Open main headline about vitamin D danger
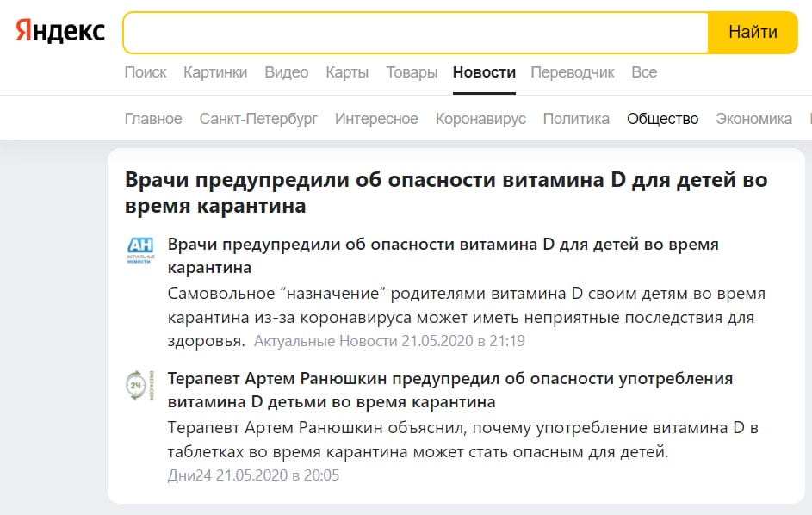The height and width of the screenshot is (515, 812). tap(446, 193)
